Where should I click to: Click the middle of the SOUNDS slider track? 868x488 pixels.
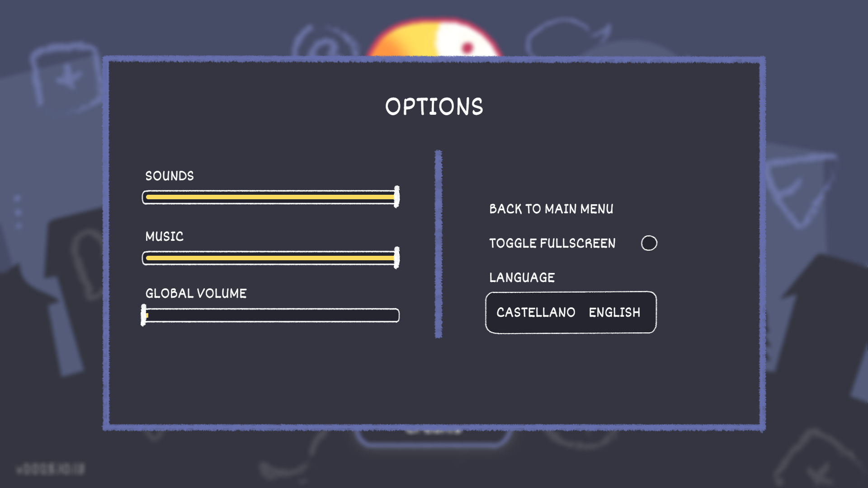pyautogui.click(x=270, y=197)
